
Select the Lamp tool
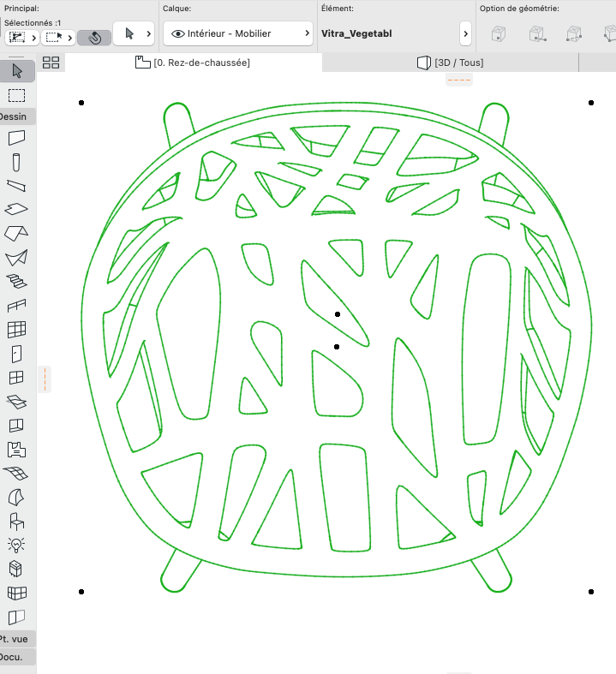click(16, 545)
